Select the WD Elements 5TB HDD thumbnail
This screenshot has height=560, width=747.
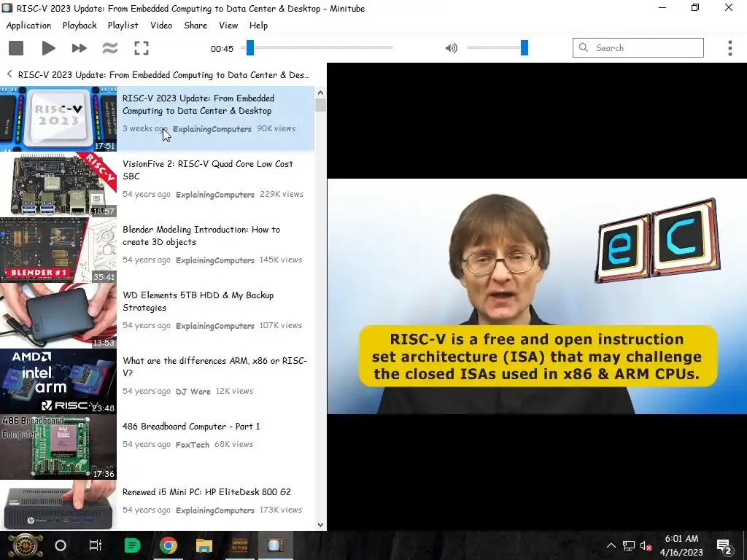coord(58,316)
